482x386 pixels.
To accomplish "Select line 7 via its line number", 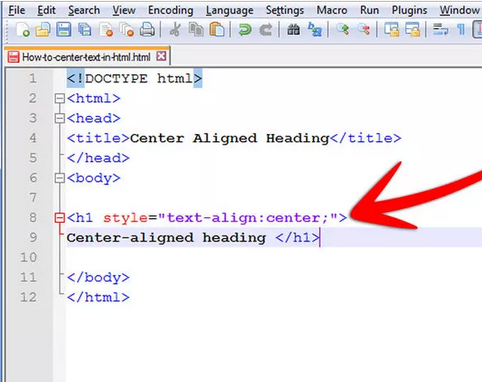I will (33, 198).
